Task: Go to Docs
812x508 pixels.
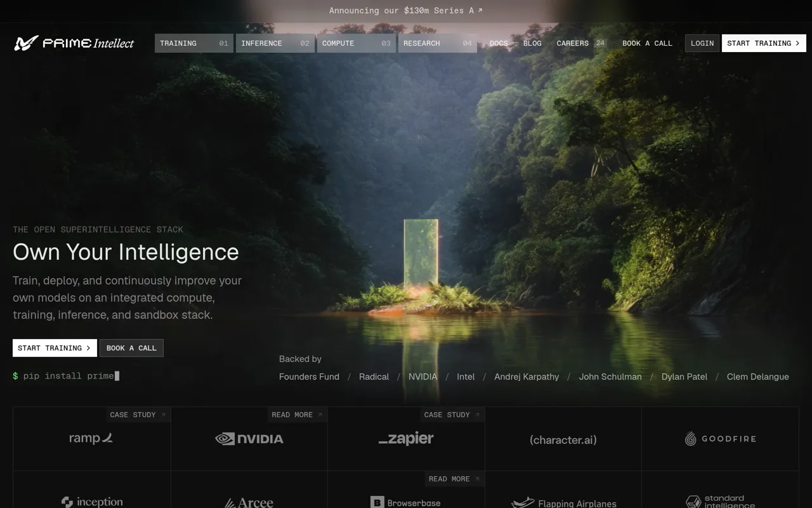Action: click(499, 43)
